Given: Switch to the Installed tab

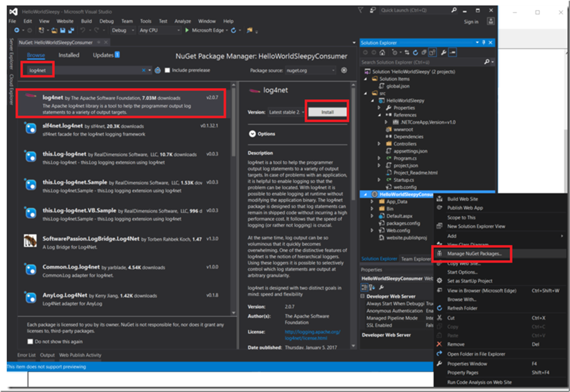Looking at the screenshot, I should tap(69, 55).
